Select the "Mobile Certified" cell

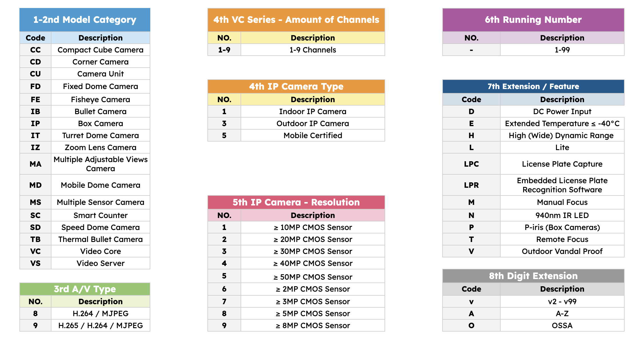point(313,136)
